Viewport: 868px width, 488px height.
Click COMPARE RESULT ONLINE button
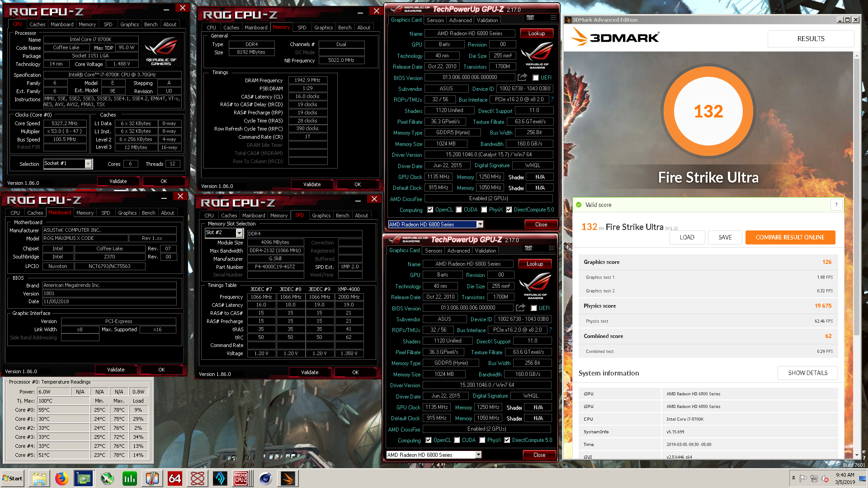tap(790, 237)
